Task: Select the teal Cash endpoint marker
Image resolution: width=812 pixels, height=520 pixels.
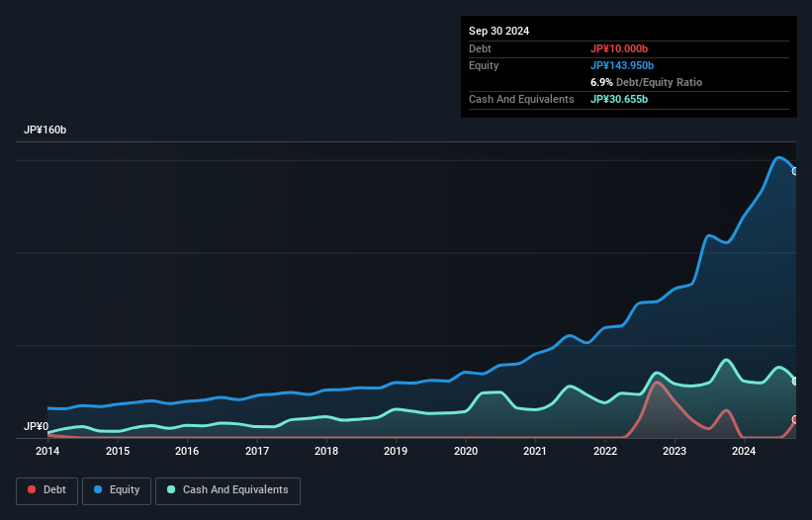Action: point(795,381)
